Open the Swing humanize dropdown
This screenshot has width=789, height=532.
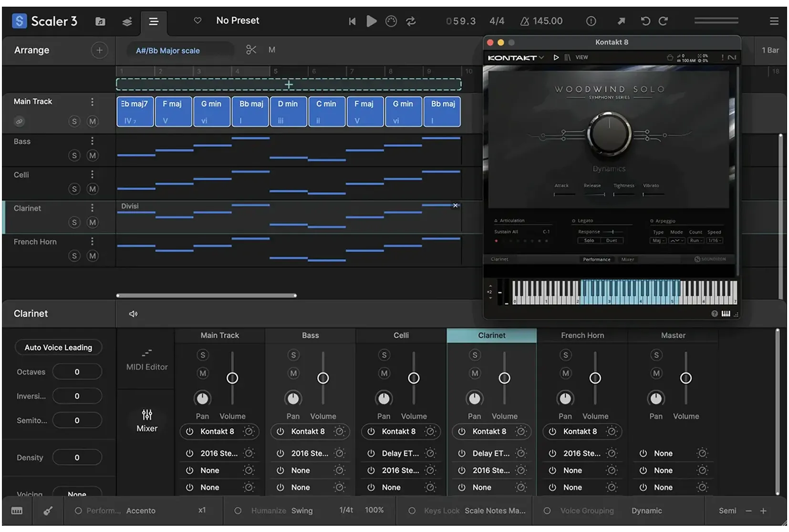[x=302, y=511]
